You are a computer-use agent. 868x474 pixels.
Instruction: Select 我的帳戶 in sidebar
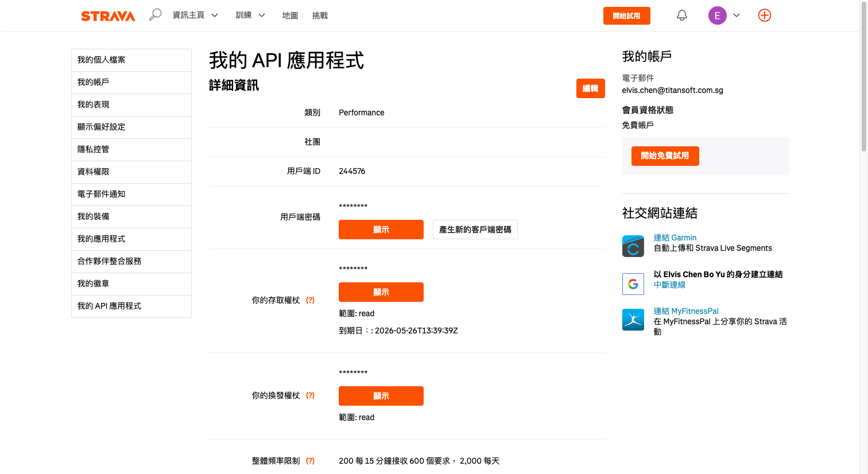[131, 83]
